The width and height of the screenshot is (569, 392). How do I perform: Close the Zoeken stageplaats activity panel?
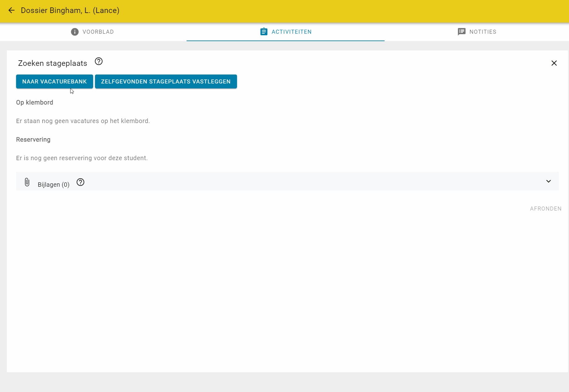[554, 63]
